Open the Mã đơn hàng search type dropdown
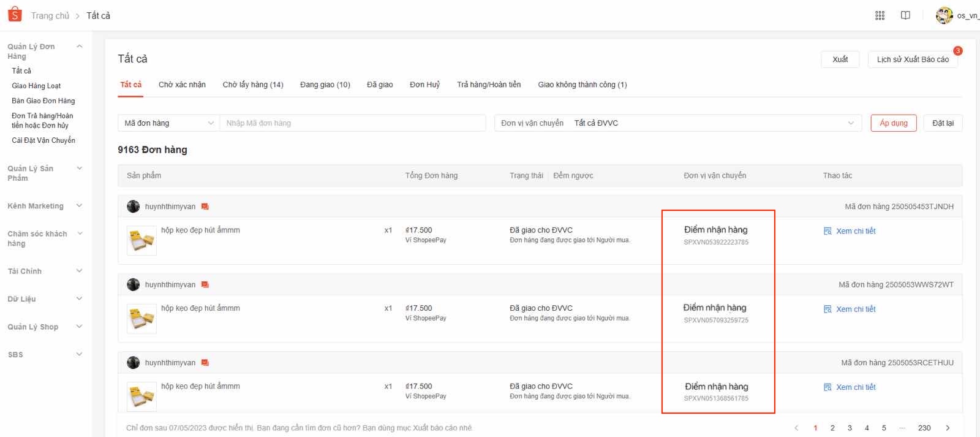Screen dimensions: 980x437 click(168, 123)
